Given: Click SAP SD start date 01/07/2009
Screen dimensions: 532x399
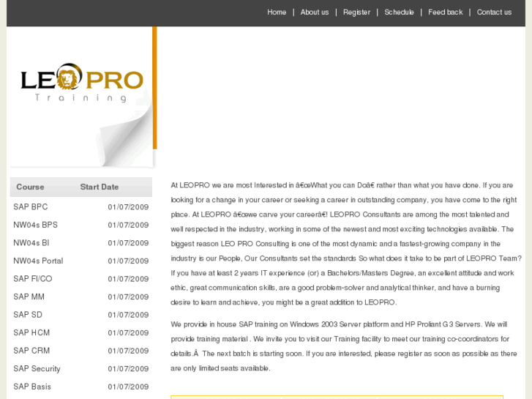Looking at the screenshot, I should (128, 315).
